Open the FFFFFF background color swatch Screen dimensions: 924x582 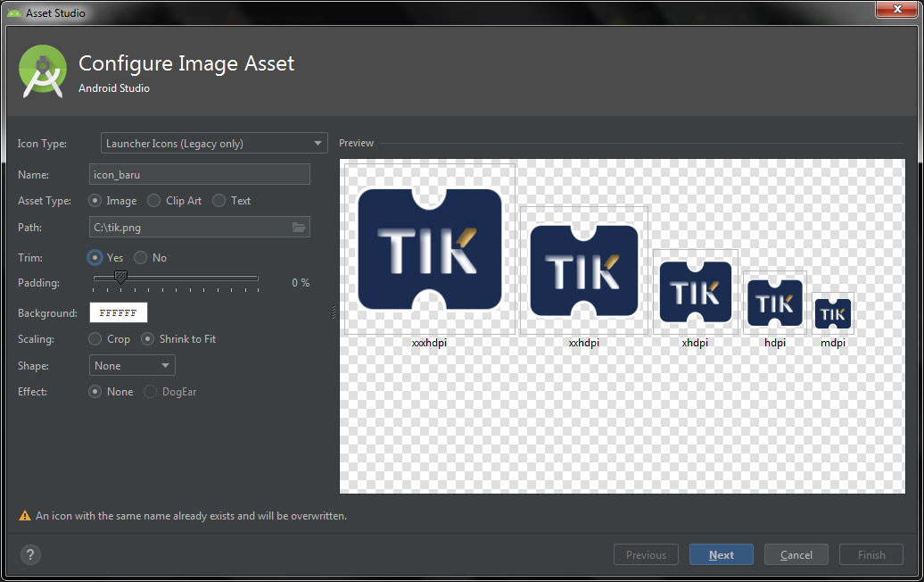[x=119, y=313]
